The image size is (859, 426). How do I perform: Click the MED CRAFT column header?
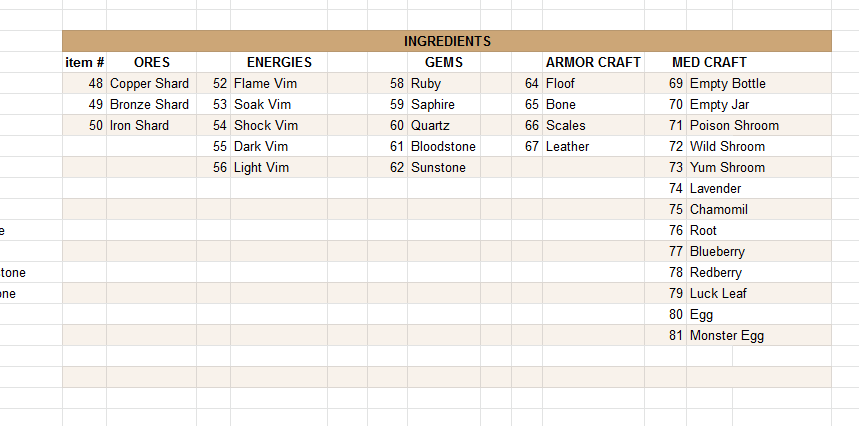point(709,62)
